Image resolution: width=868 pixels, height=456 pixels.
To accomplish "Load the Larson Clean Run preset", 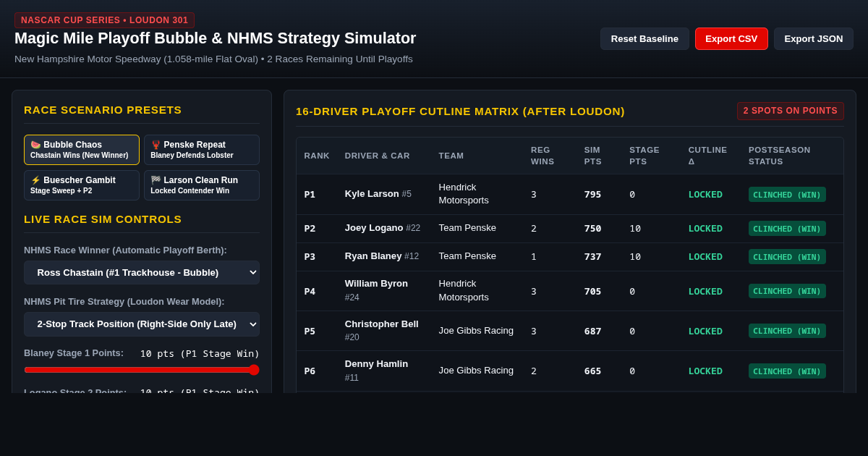I will click(x=202, y=185).
